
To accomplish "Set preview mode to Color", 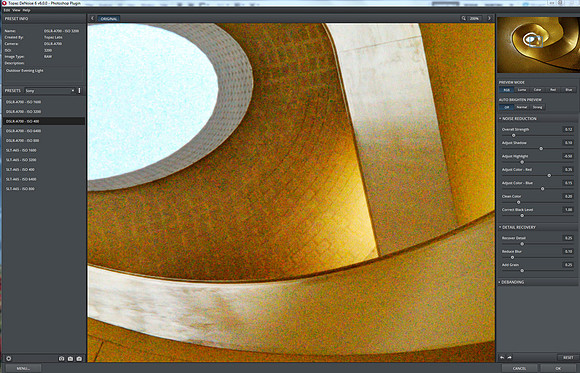I will (x=537, y=90).
